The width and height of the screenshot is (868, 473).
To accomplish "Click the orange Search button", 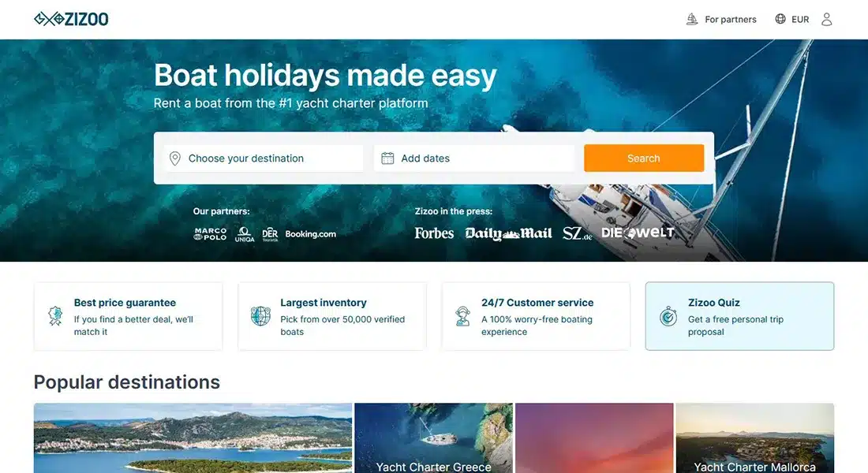I will tap(644, 158).
